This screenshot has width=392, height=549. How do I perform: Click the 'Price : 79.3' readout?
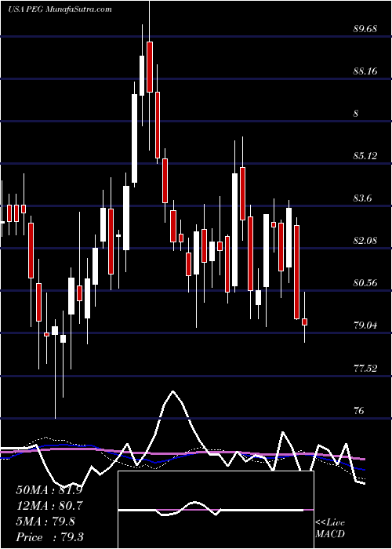click(x=49, y=537)
